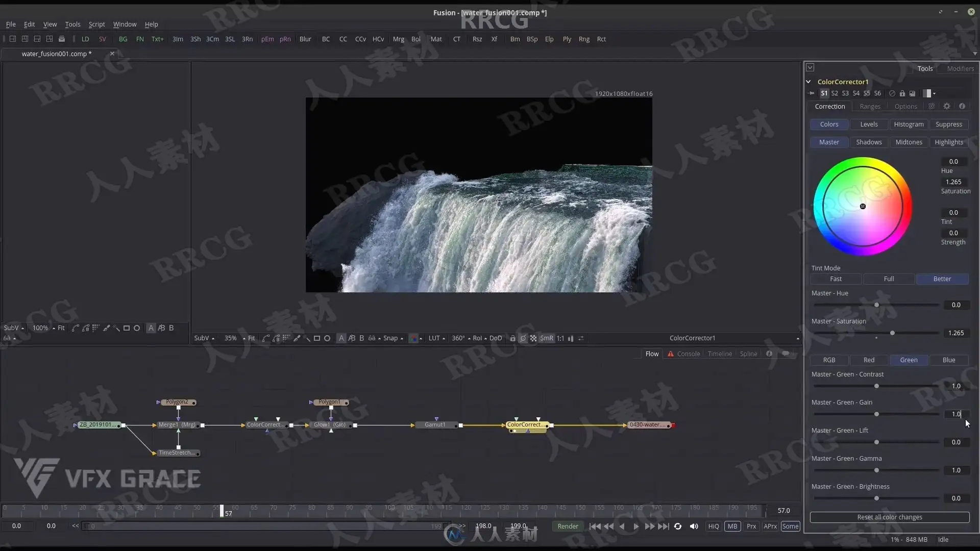Click the viewer lock icon
The height and width of the screenshot is (551, 980).
pos(512,338)
